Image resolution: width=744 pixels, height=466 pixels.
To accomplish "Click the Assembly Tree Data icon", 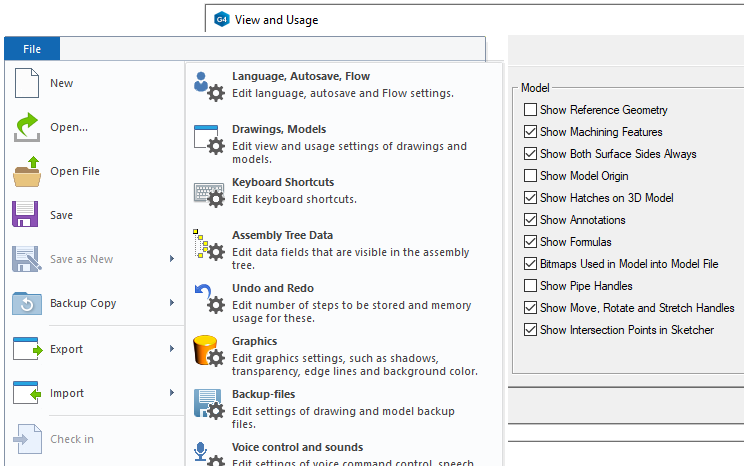I will [x=208, y=245].
